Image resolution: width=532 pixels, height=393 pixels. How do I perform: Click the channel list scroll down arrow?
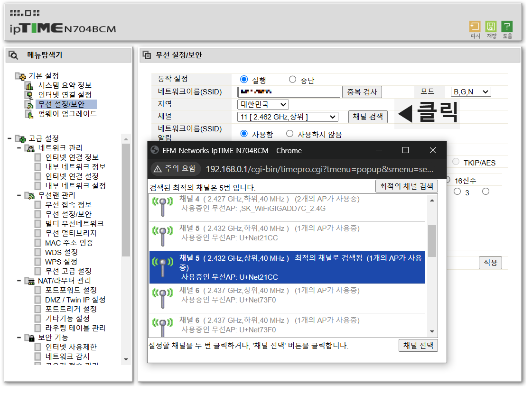432,331
